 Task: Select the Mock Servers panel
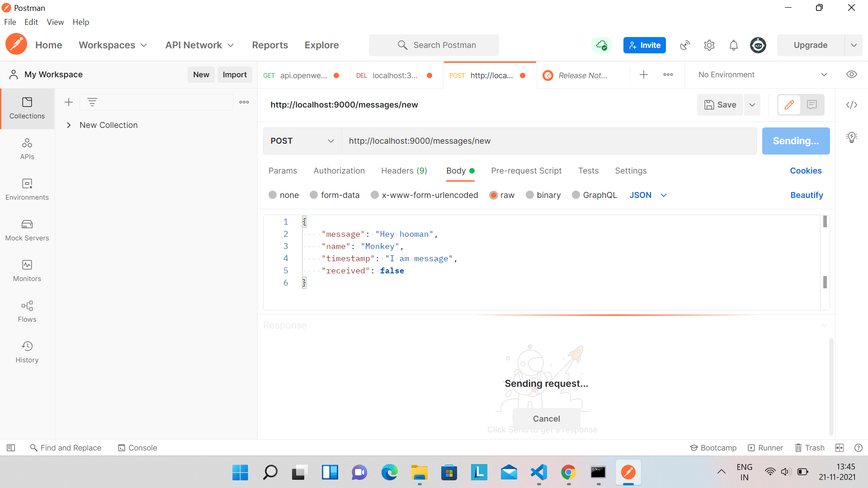[27, 230]
